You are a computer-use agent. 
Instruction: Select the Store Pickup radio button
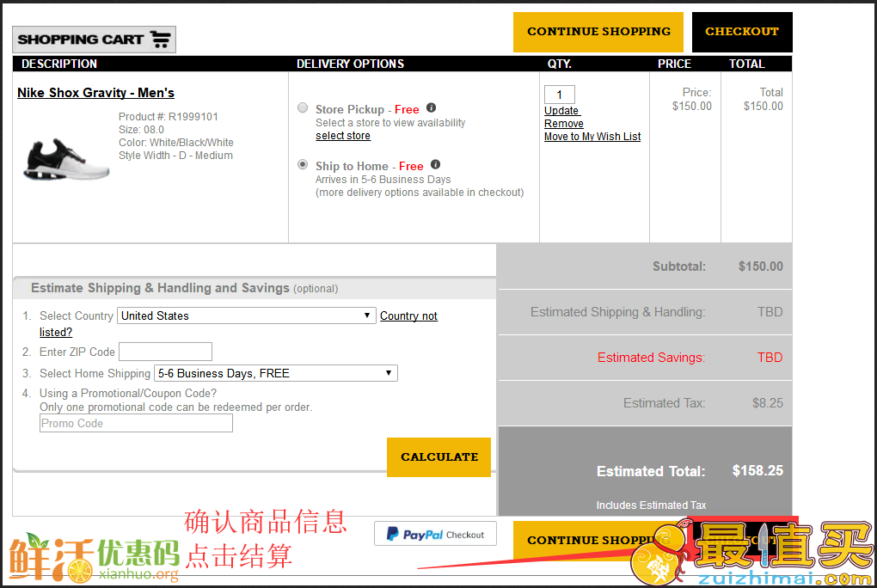click(303, 108)
